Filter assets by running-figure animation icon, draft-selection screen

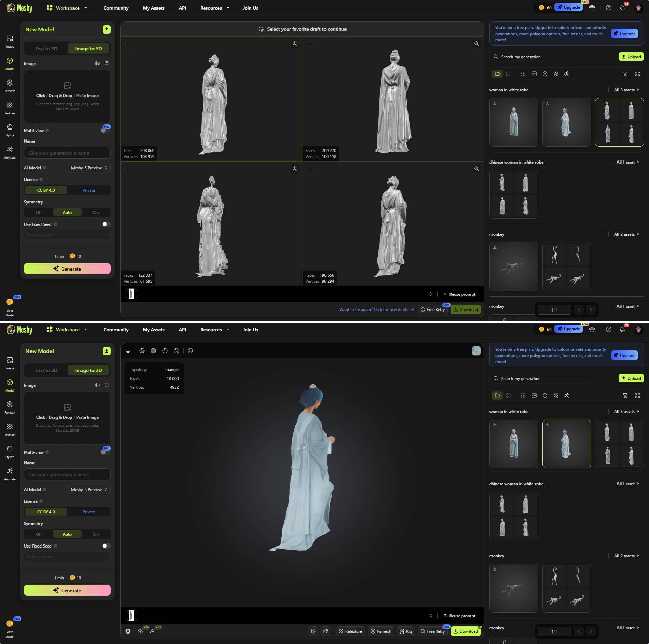tap(567, 74)
